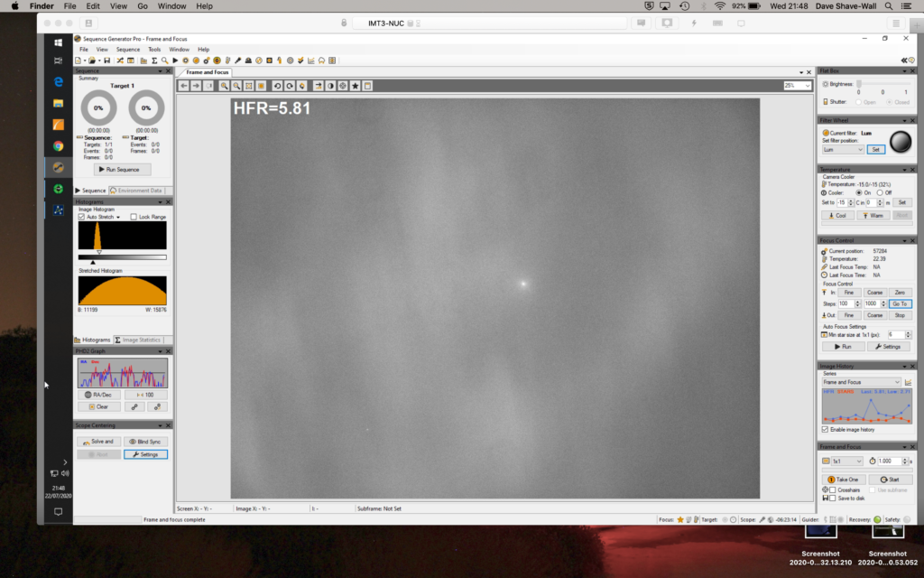Click the star icon in image toolbar
The width and height of the screenshot is (924, 578).
click(356, 86)
